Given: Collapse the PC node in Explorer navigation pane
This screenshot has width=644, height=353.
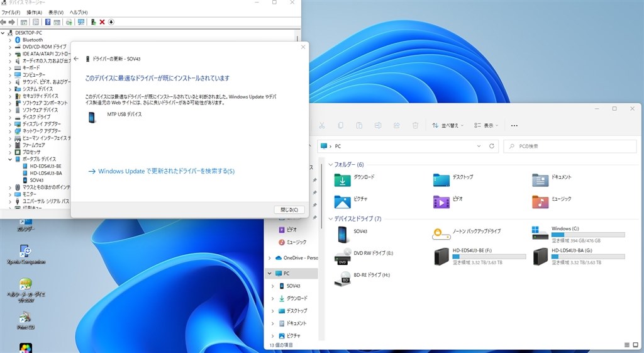Looking at the screenshot, I should (x=270, y=273).
